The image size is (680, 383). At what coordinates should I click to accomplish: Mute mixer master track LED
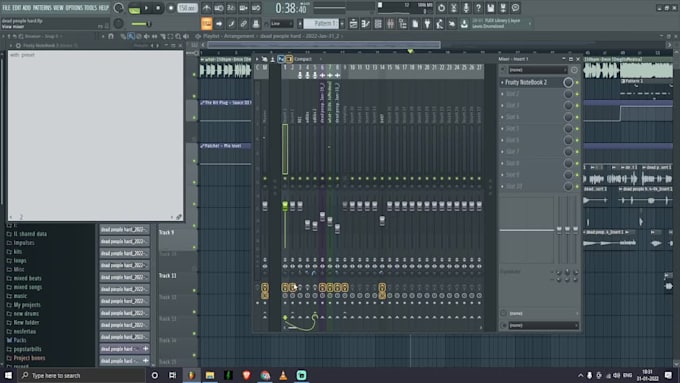(265, 178)
